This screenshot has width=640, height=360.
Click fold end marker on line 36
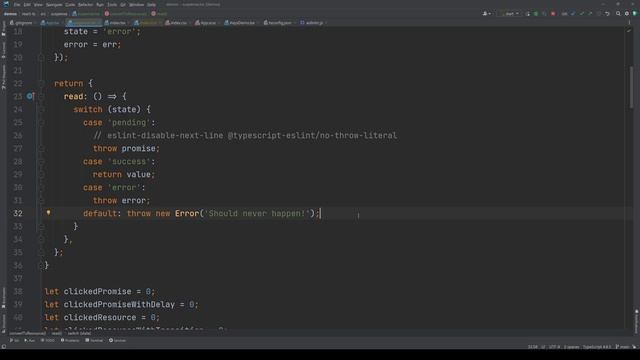(41, 265)
